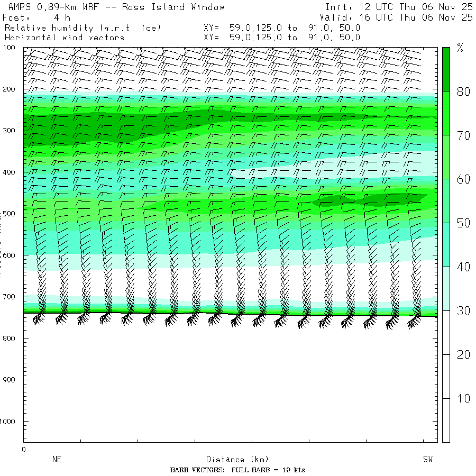Image resolution: width=476 pixels, height=476 pixels.
Task: Click the colorbar label 40
Action: [x=463, y=267]
